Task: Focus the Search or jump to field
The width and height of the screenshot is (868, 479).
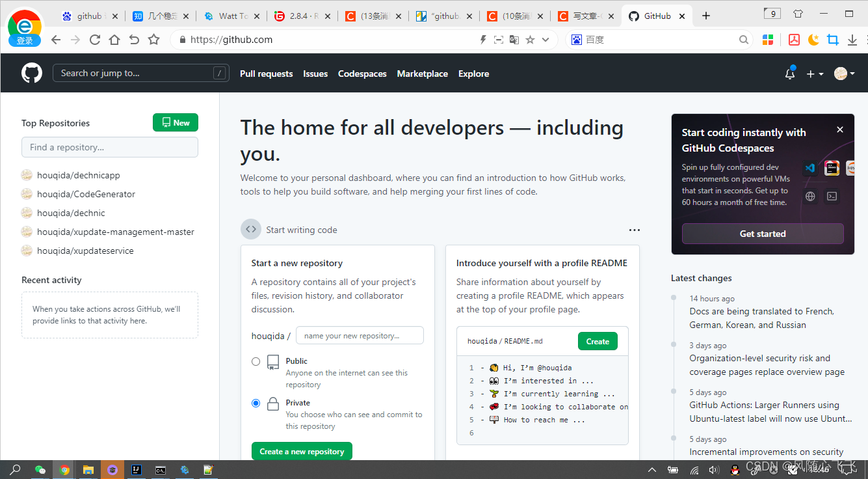Action: click(x=141, y=73)
